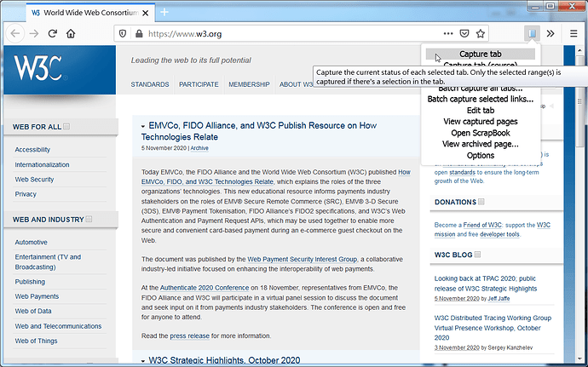Open the Publishing link
This screenshot has height=367, width=588.
30,282
